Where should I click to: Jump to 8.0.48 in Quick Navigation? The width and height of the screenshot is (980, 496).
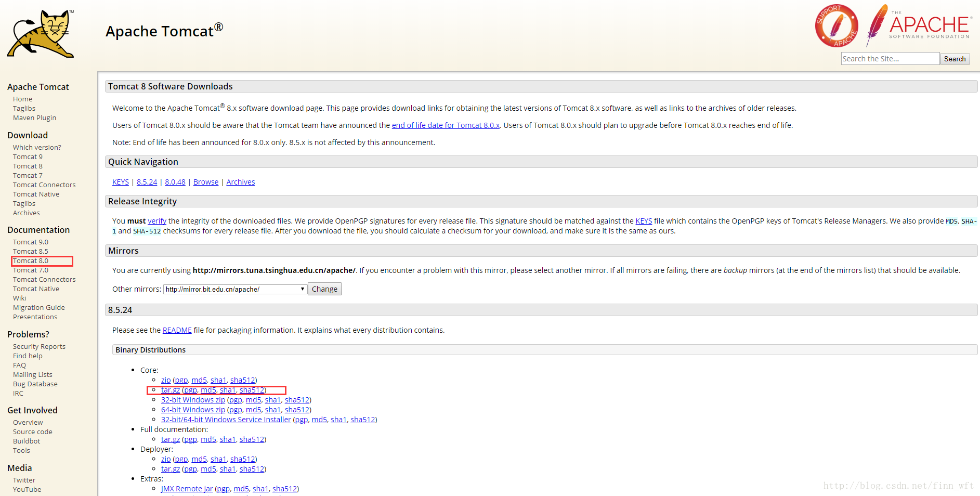tap(175, 182)
